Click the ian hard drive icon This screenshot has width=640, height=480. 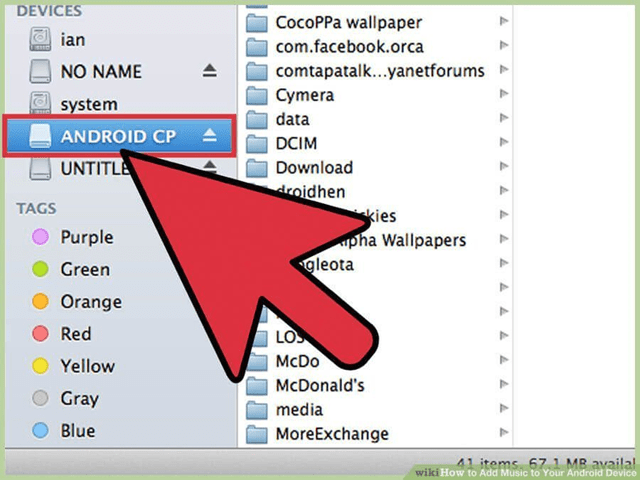40,39
